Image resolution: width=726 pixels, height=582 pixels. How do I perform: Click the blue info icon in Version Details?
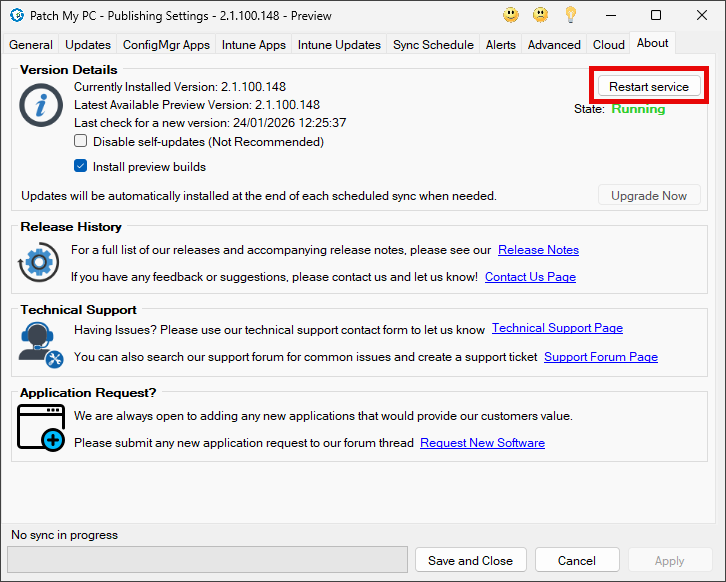click(x=41, y=105)
